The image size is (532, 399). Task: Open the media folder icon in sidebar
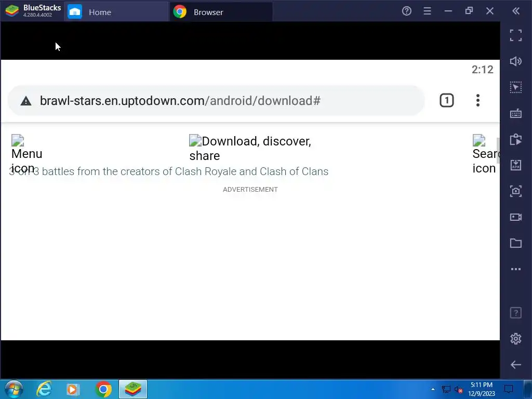click(516, 243)
